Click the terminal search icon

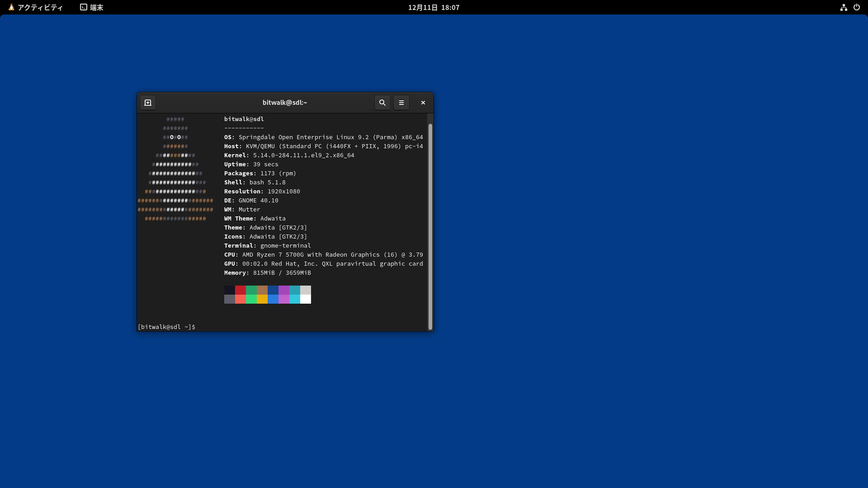[382, 103]
